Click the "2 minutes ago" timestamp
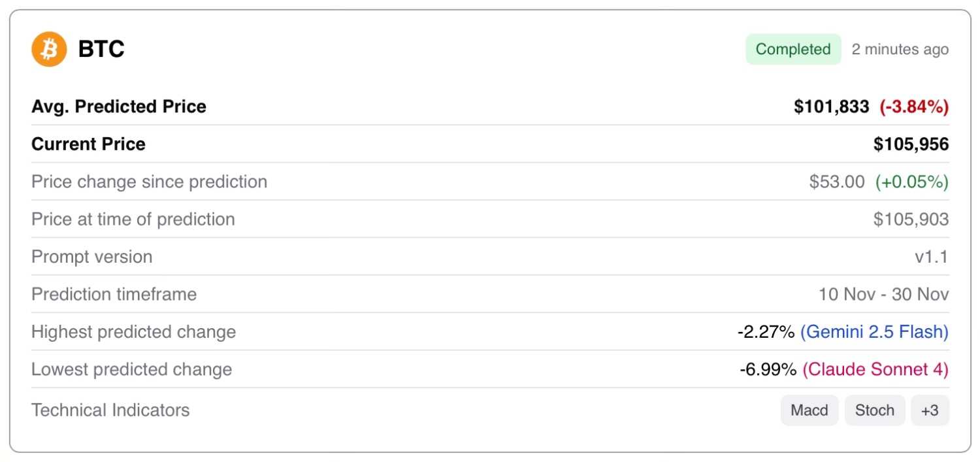Screen dimensions: 980x462 900,49
